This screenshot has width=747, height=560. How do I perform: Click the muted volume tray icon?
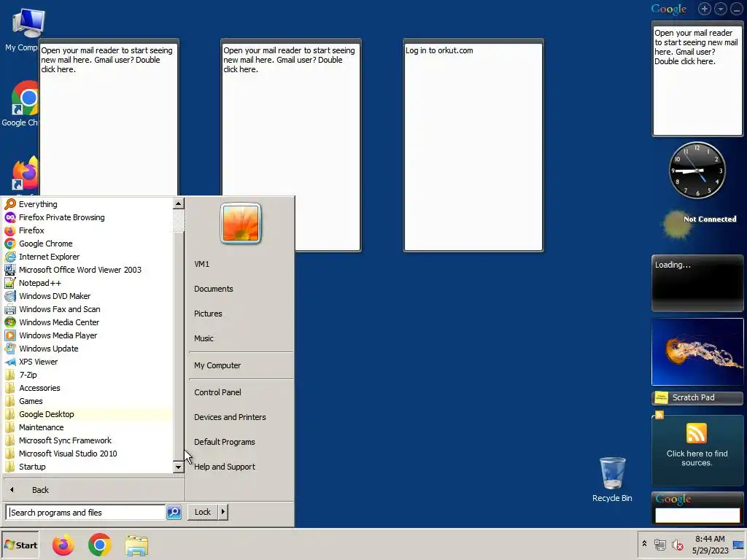677,545
